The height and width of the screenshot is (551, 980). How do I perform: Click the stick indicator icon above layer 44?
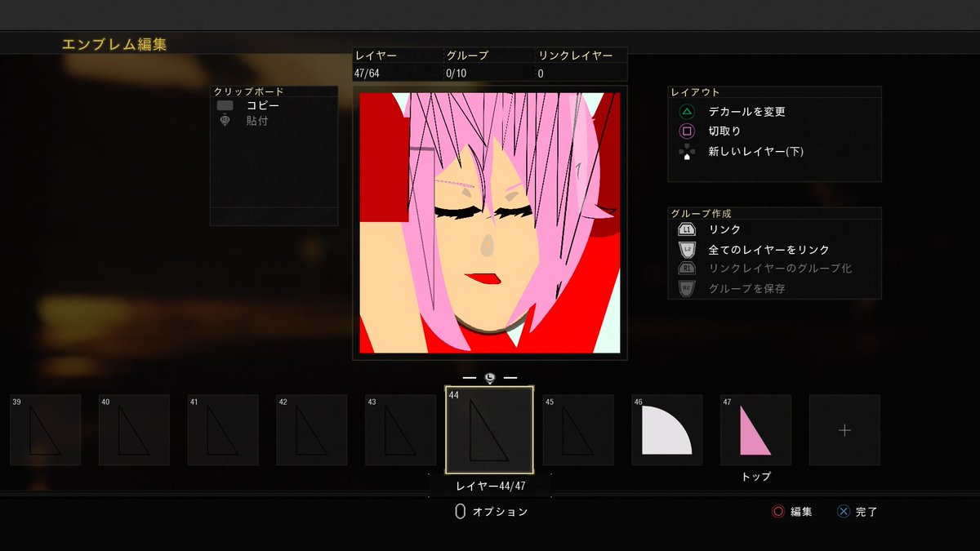pos(489,378)
